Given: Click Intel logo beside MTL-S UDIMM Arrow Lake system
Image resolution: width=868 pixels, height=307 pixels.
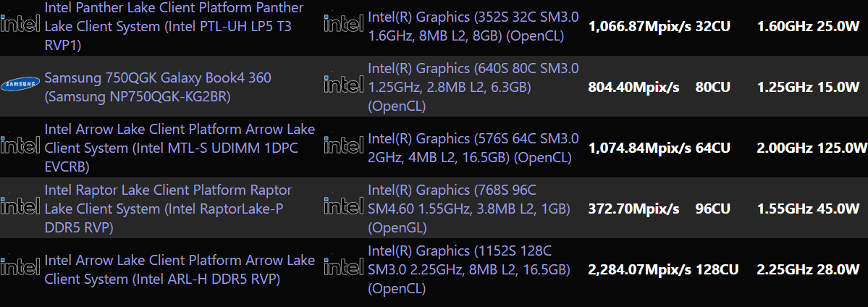Looking at the screenshot, I should tap(20, 147).
